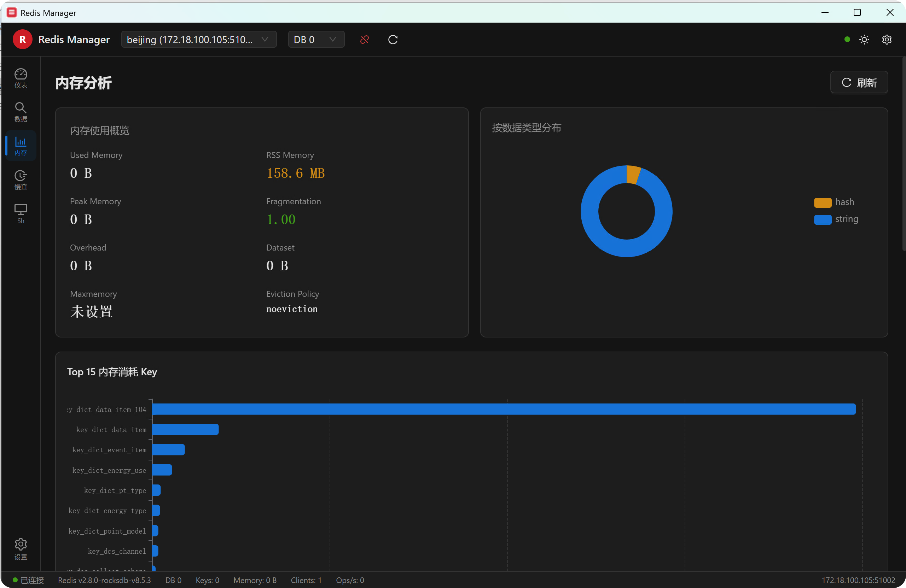Viewport: 906px width, 588px height.
Task: Click Clients: 1 in the status bar
Action: tap(306, 580)
